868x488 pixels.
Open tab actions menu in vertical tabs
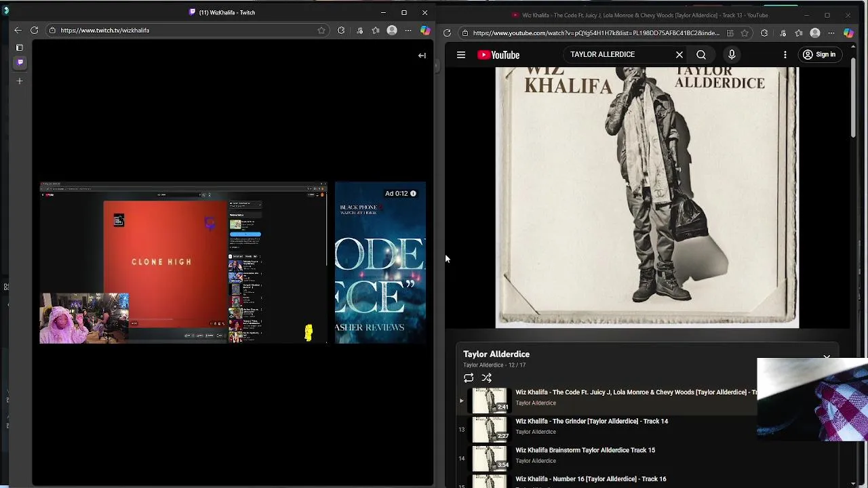point(20,47)
